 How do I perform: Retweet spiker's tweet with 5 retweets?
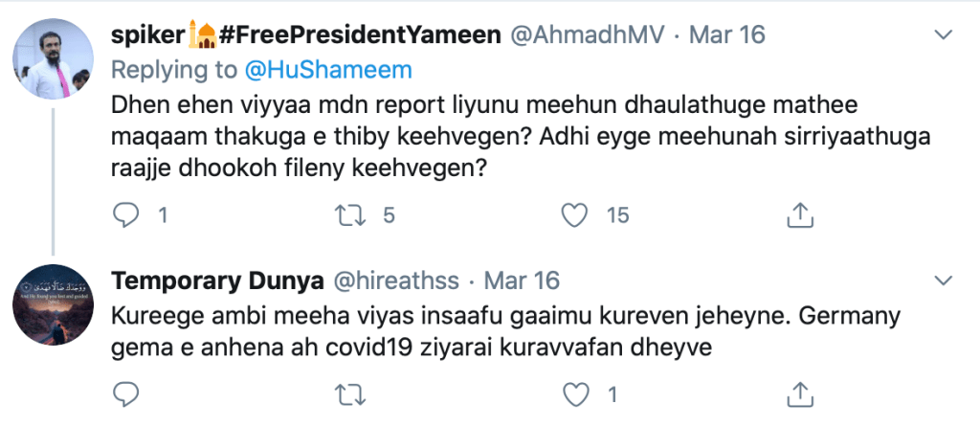(x=351, y=215)
